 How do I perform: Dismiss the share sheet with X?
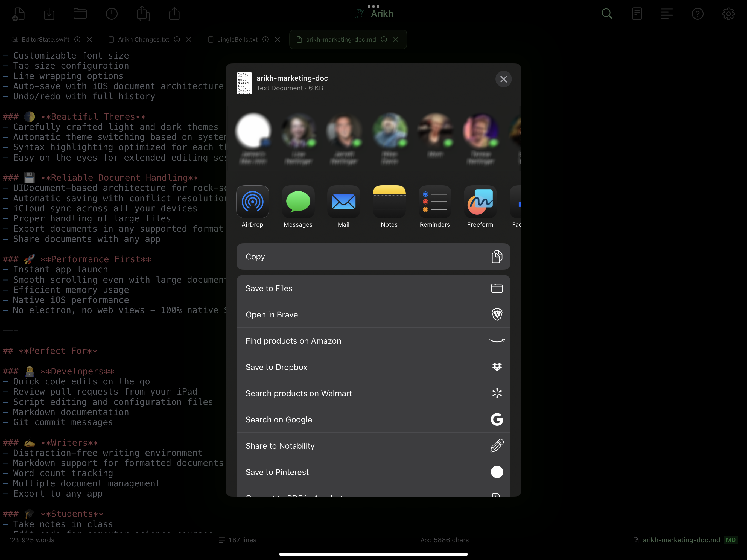click(503, 79)
